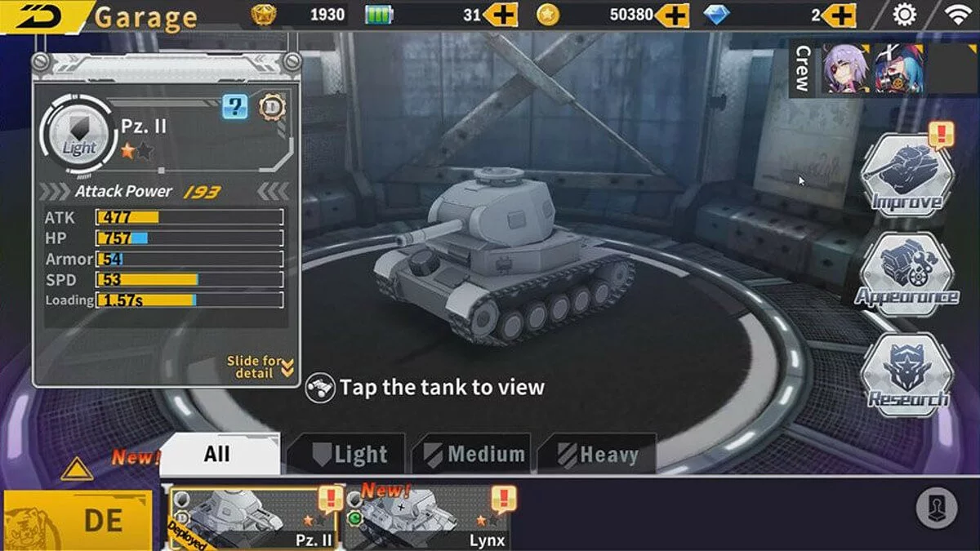Open the Research menu
Image resolution: width=980 pixels, height=551 pixels.
click(907, 375)
